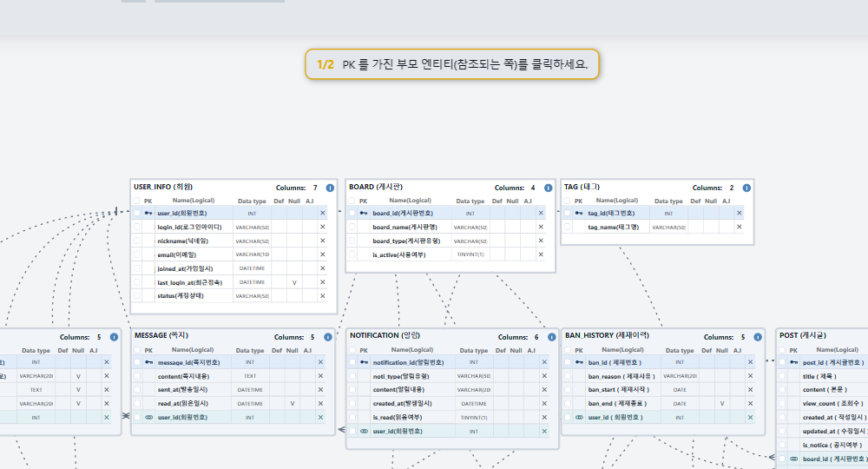Viewport: 868px width, 469px height.
Task: Tick the checkbox on the login_id row
Action: (137, 227)
